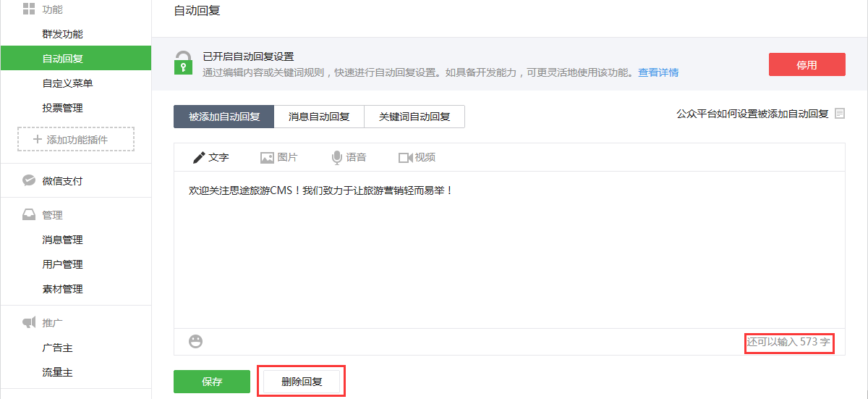Viewport: 868px width, 399px height.
Task: Switch to 关键词自动回复 tab
Action: [414, 117]
